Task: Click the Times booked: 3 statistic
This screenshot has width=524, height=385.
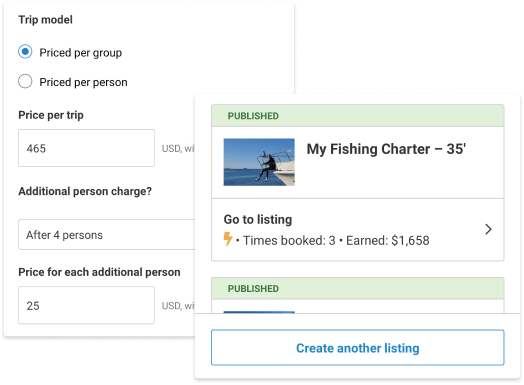Action: (x=289, y=241)
